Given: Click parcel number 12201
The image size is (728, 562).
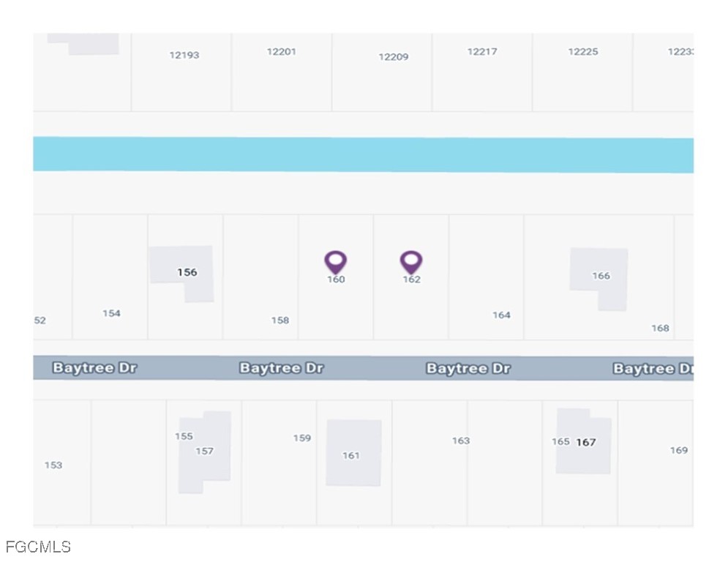Looking at the screenshot, I should (282, 51).
